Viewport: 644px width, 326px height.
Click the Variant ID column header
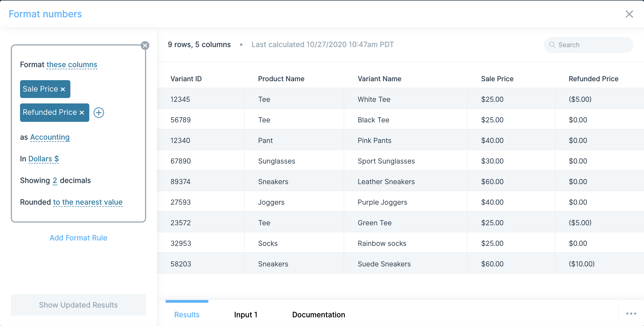click(x=186, y=79)
